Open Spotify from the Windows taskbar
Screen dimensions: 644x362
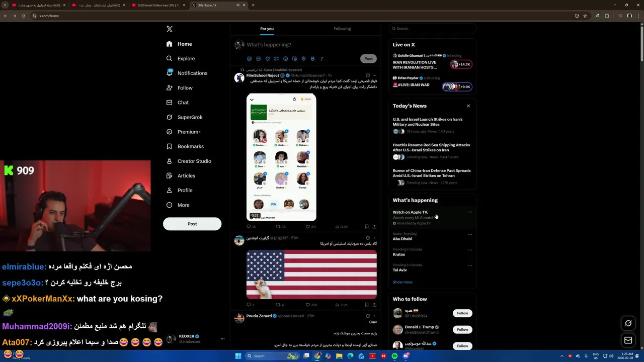click(395, 356)
